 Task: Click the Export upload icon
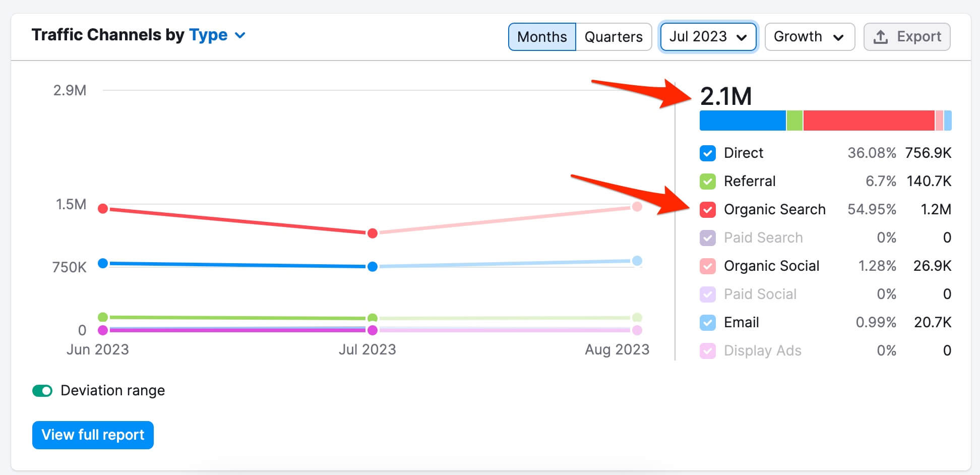click(880, 37)
